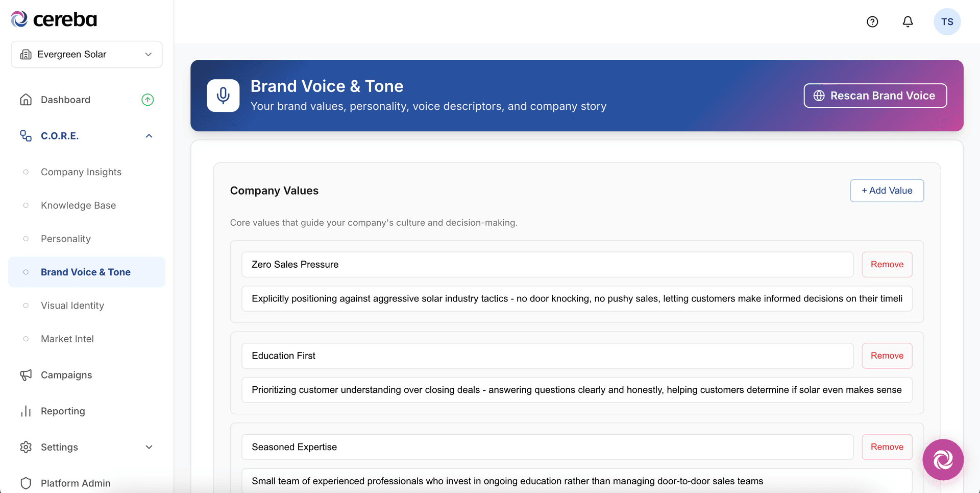Click the Settings gear icon

26,447
